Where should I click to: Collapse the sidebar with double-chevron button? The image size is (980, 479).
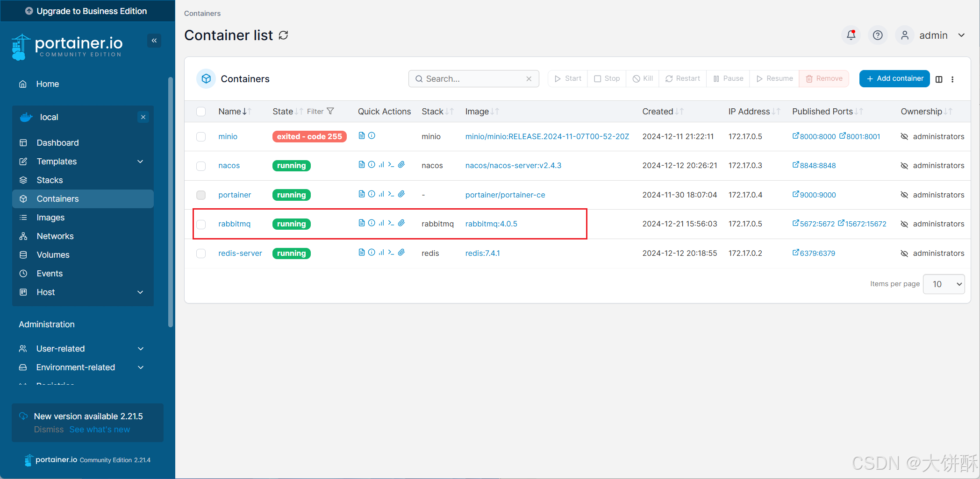[x=154, y=41]
